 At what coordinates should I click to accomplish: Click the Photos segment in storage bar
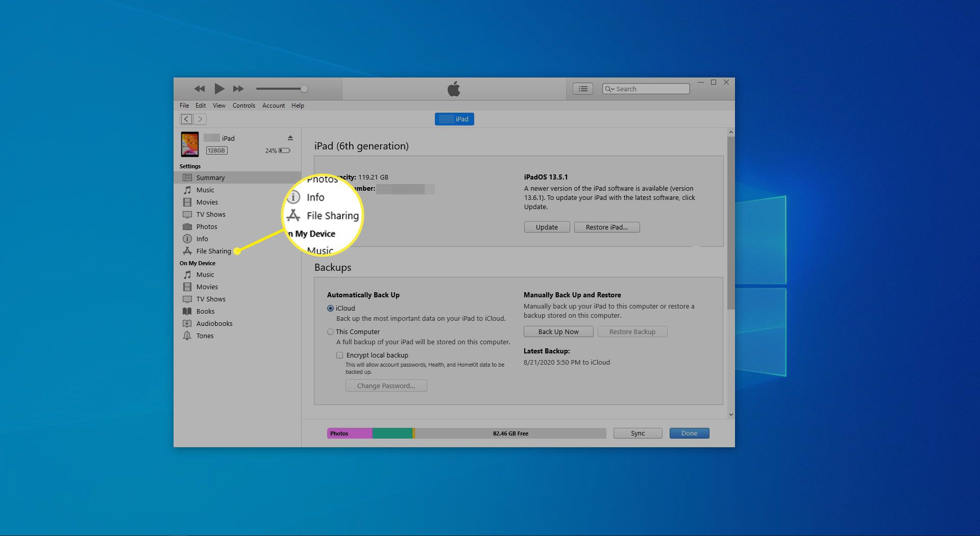tap(350, 433)
